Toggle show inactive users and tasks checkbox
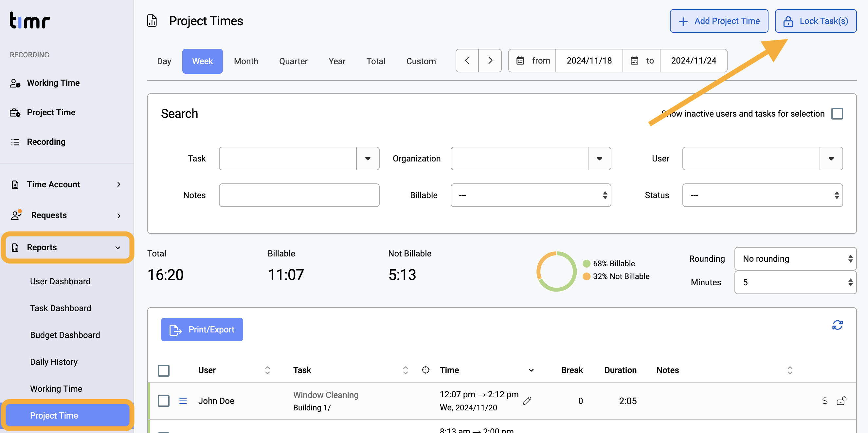Viewport: 868px width, 433px height. (837, 114)
